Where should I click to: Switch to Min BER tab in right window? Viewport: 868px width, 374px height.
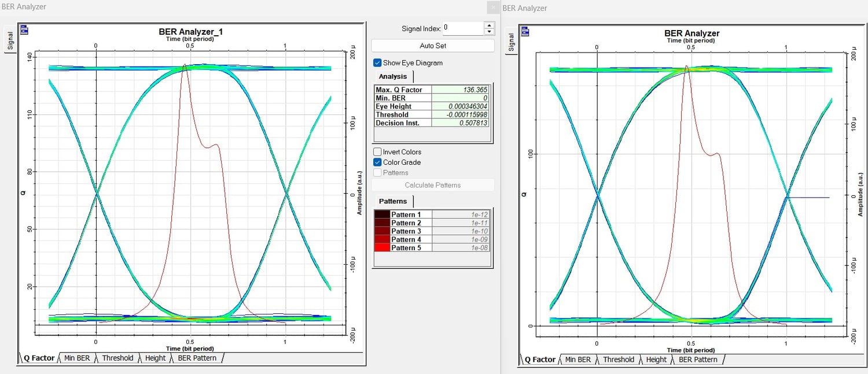[578, 360]
